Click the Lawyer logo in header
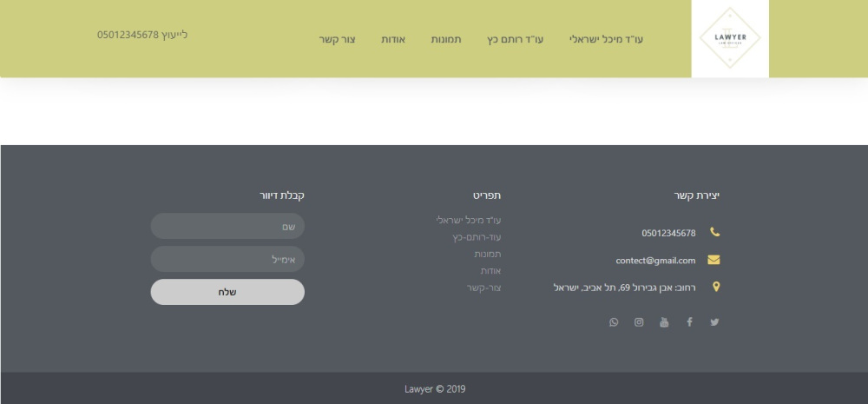Viewport: 868px width, 404px height. pos(729,37)
